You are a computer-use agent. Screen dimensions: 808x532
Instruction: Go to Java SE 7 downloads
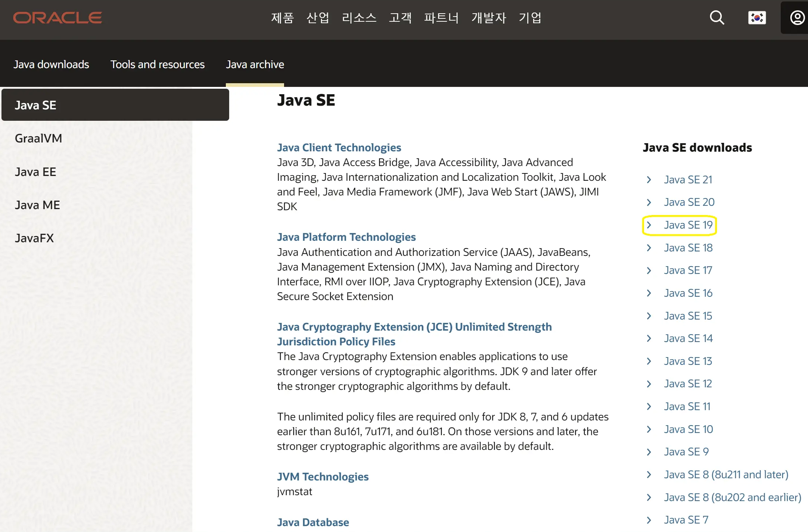point(686,520)
